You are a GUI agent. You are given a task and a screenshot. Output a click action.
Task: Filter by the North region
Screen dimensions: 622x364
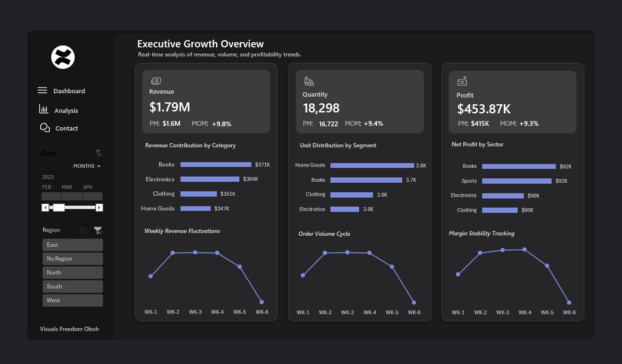tap(72, 273)
